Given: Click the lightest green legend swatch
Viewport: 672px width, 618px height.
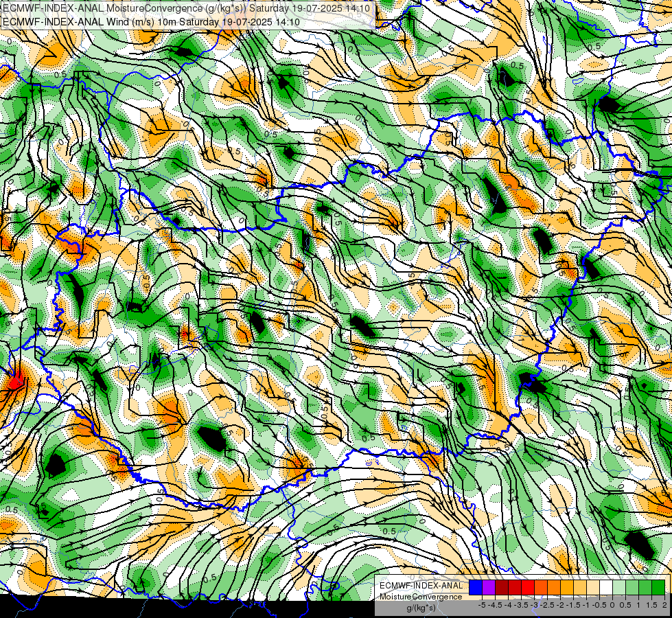Looking at the screenshot, I should pos(619,587).
